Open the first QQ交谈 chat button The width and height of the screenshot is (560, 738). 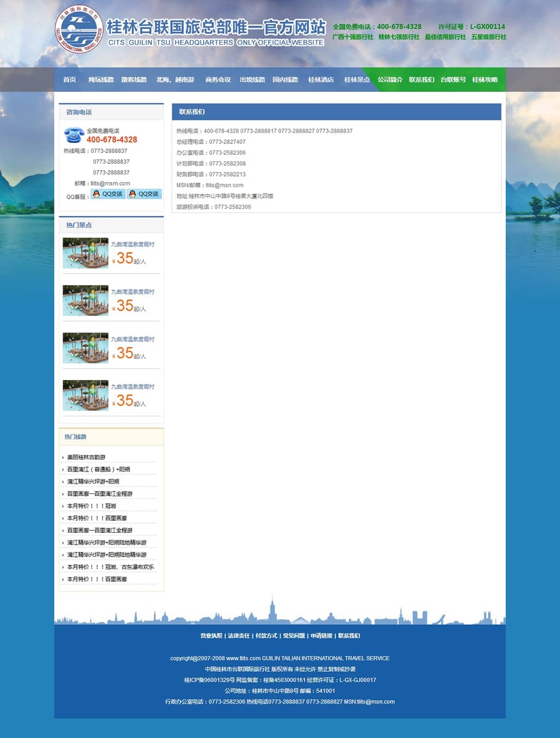click(x=108, y=194)
